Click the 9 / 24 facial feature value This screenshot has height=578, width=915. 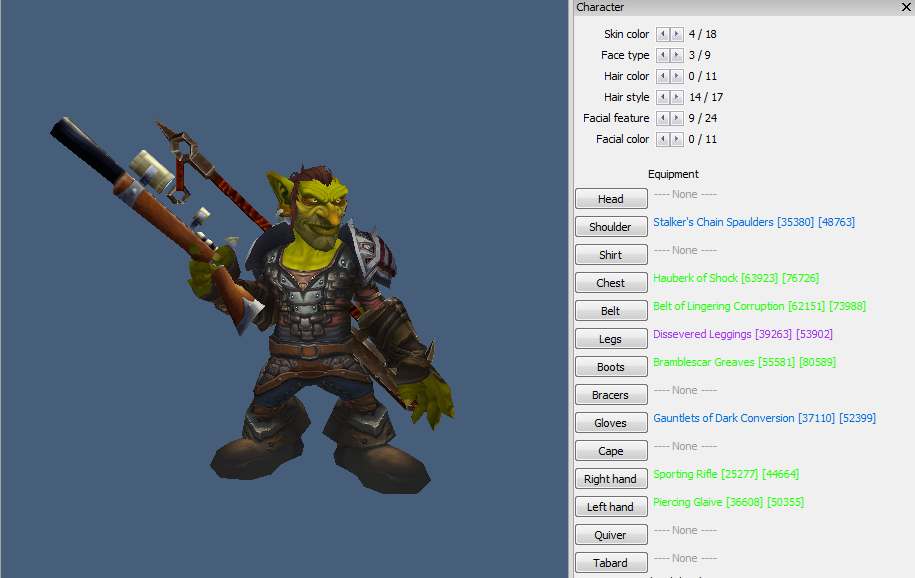[x=703, y=118]
